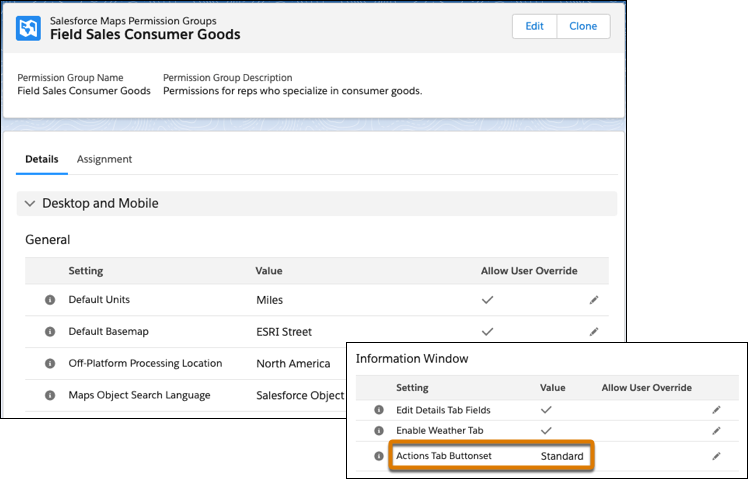Switch to the Assignment tab
This screenshot has width=749, height=479.
tap(104, 159)
